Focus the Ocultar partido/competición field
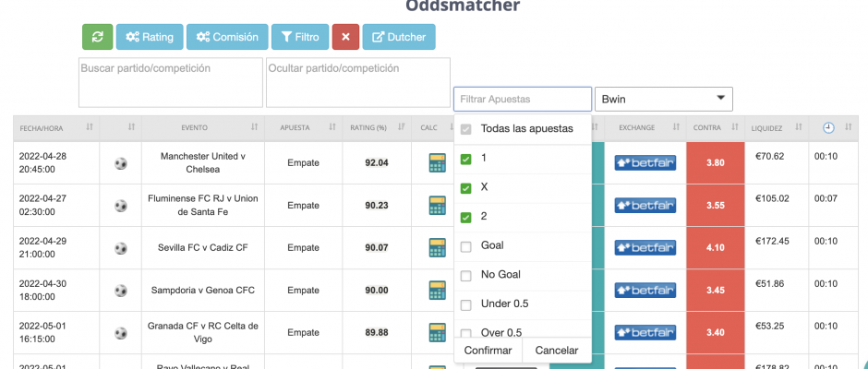The height and width of the screenshot is (369, 868). coord(358,82)
